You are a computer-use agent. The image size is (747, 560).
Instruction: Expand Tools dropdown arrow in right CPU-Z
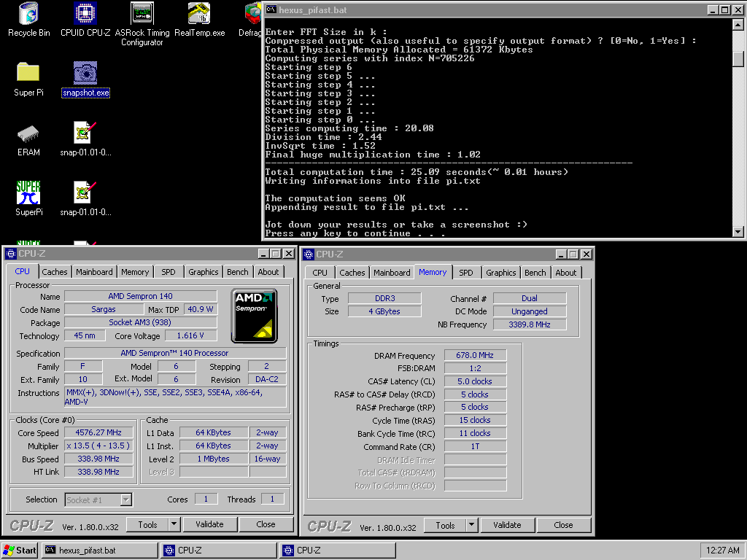(472, 525)
